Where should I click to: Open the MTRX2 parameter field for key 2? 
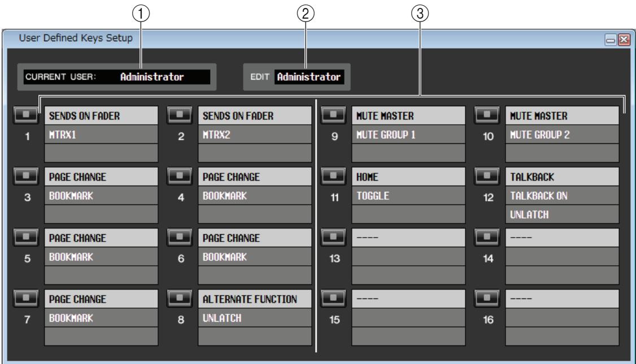click(255, 134)
